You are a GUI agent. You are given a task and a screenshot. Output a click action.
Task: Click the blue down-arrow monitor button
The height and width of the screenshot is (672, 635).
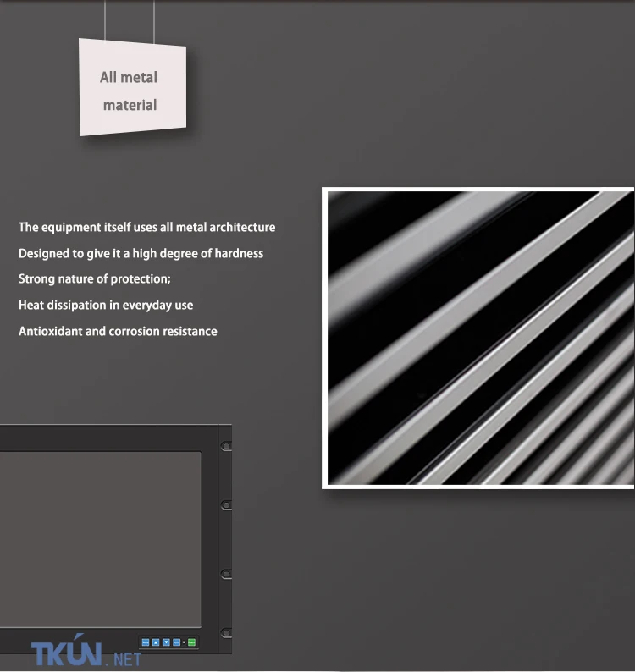(x=166, y=642)
